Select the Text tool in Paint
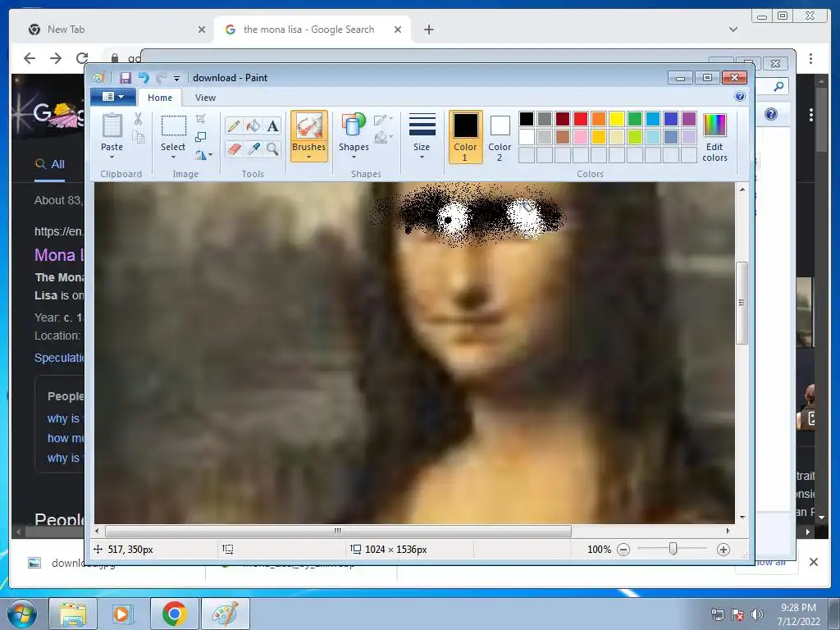Screen dimensions: 840x630 (272, 126)
